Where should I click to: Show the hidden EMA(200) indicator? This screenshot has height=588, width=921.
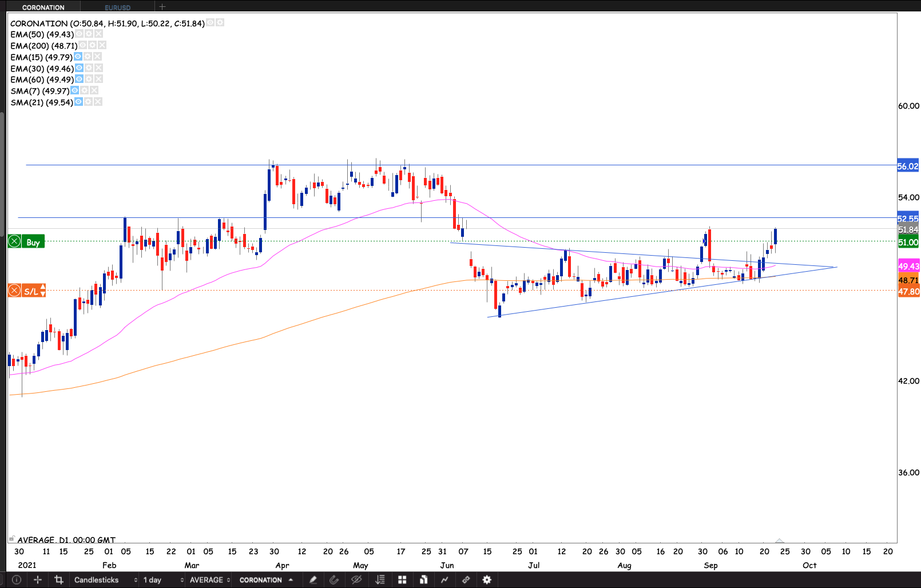point(82,45)
